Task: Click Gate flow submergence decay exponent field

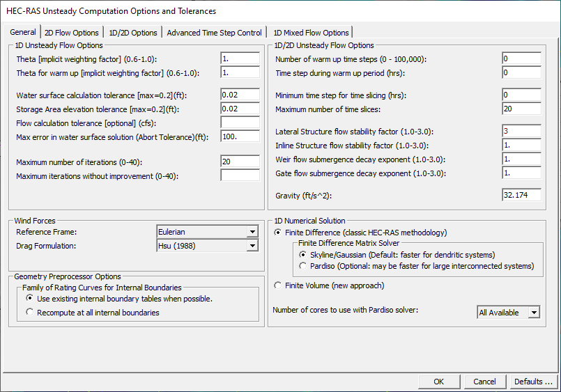Action: pos(522,173)
